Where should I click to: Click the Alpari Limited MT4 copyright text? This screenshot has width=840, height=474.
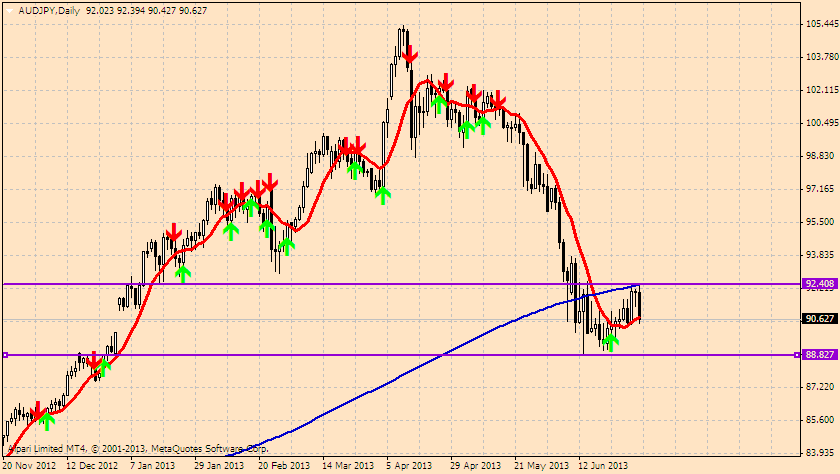[x=138, y=449]
